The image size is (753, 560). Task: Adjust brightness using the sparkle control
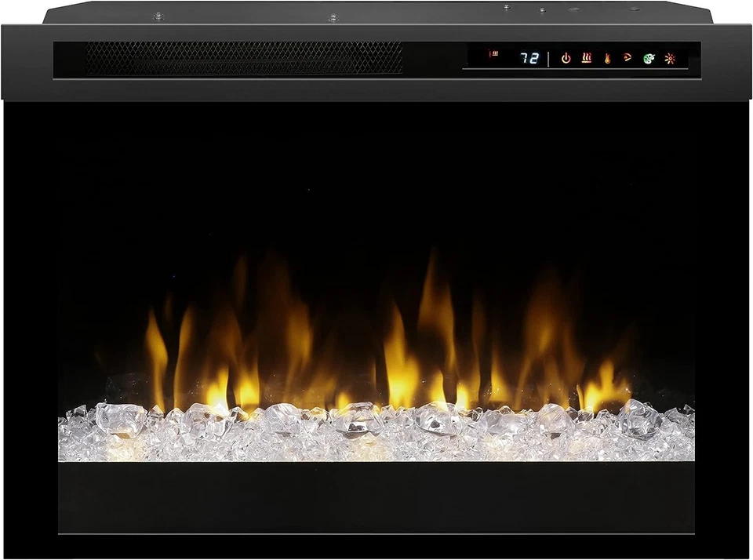pos(669,58)
